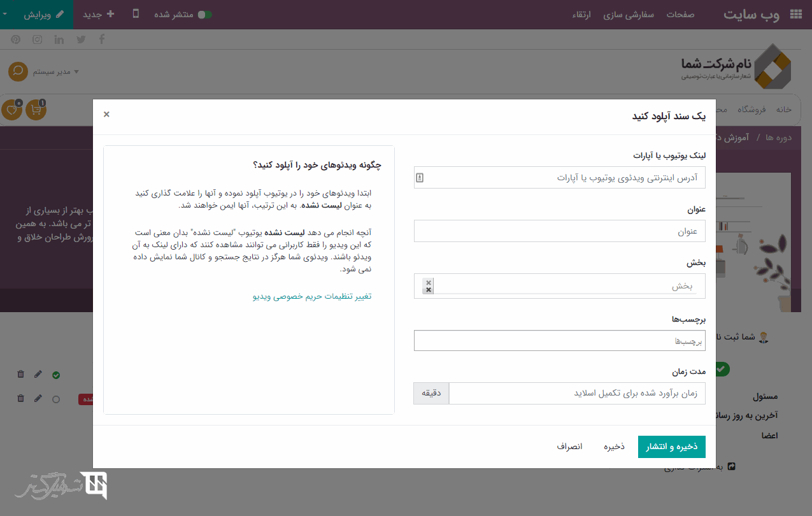Click the mobile preview phone icon
The image size is (812, 516).
tap(136, 14)
